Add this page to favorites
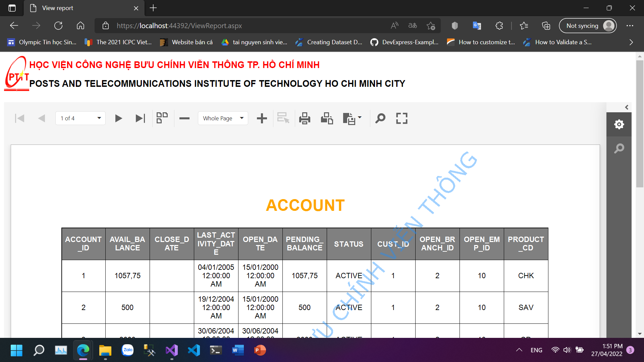 431,26
